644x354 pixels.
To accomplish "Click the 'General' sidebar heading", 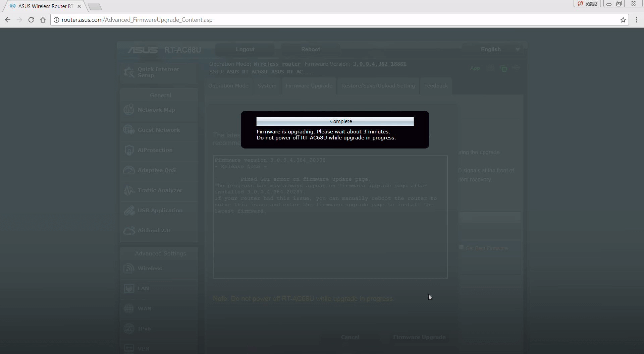I will [160, 96].
